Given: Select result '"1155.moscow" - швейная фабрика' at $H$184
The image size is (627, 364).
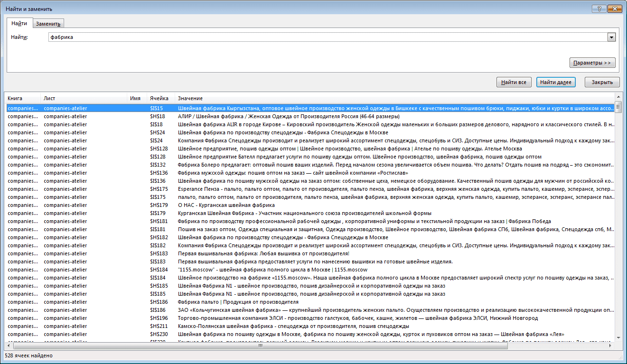Looking at the screenshot, I should (x=310, y=270).
